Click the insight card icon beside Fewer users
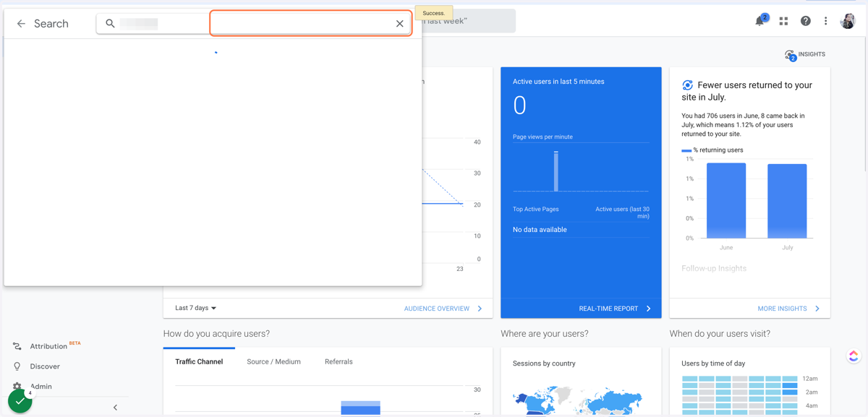 pyautogui.click(x=687, y=85)
